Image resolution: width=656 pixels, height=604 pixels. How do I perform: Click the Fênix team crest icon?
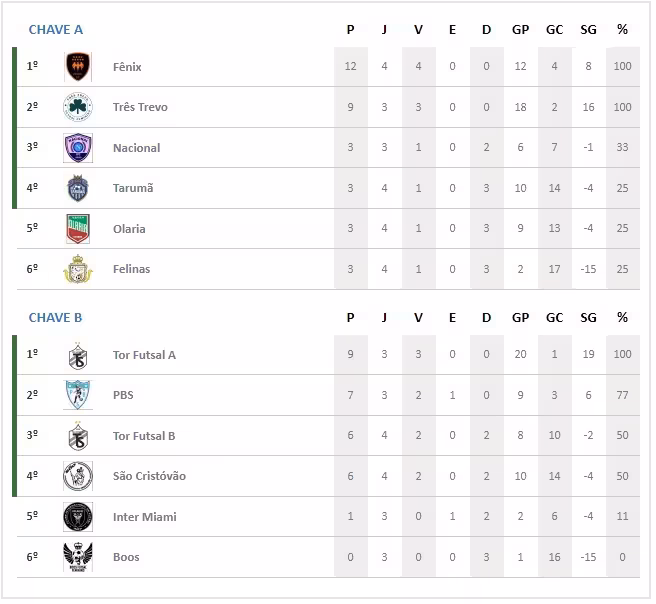click(78, 67)
